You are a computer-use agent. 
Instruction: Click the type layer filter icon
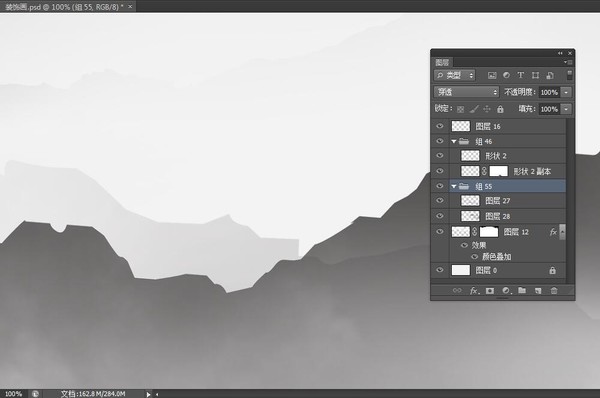pyautogui.click(x=520, y=75)
